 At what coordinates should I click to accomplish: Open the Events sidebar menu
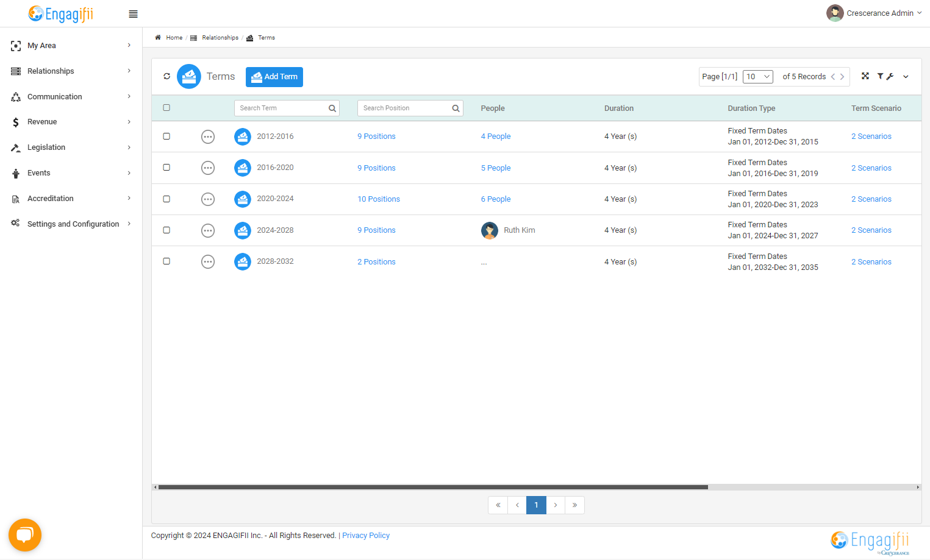(x=71, y=173)
